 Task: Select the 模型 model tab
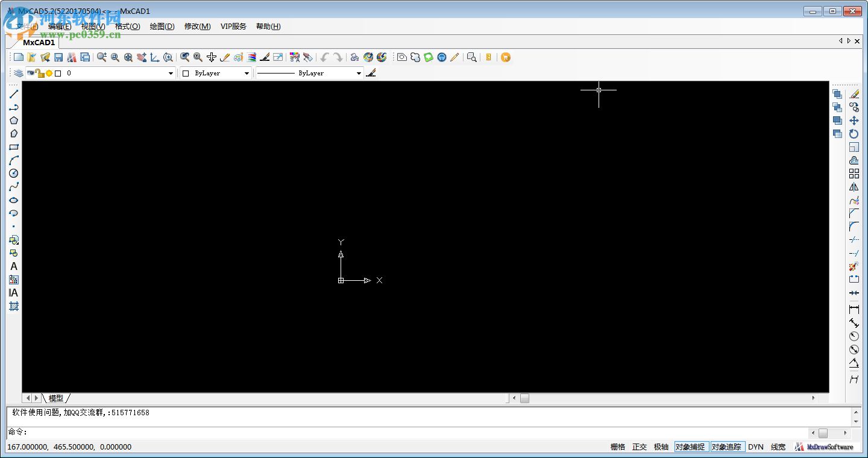coord(56,398)
